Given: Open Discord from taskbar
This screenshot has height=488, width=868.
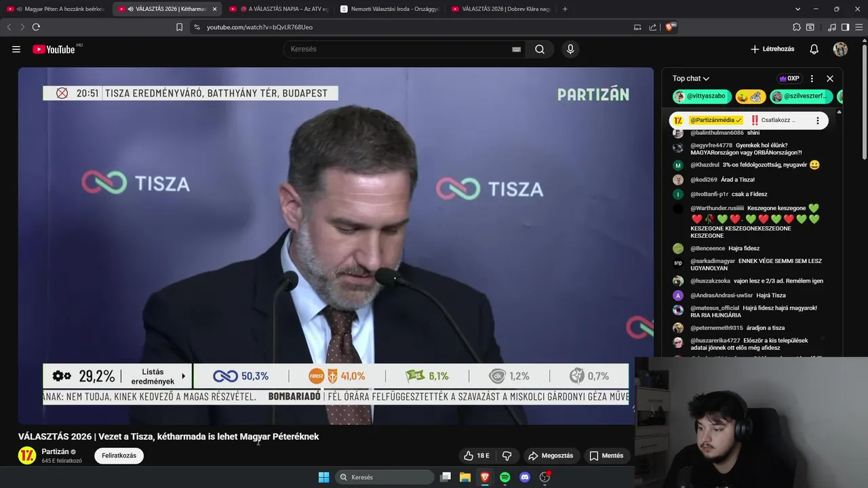Looking at the screenshot, I should click(524, 477).
